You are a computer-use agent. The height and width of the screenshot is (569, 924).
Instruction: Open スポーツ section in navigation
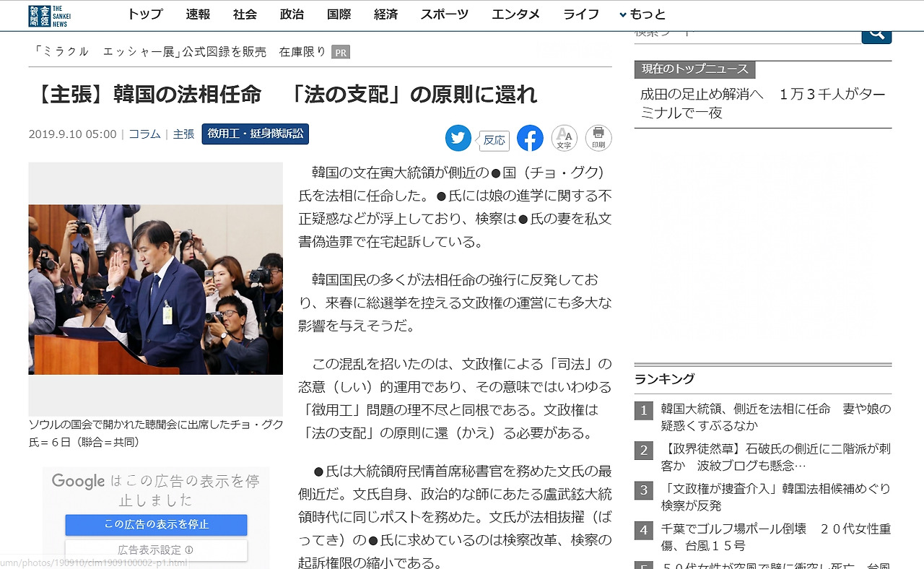445,14
